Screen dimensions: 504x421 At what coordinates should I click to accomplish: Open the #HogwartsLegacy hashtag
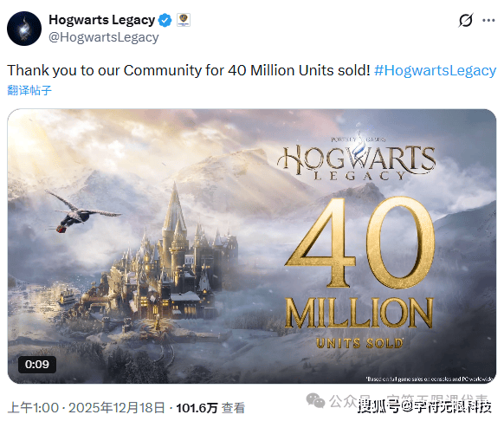pos(436,70)
